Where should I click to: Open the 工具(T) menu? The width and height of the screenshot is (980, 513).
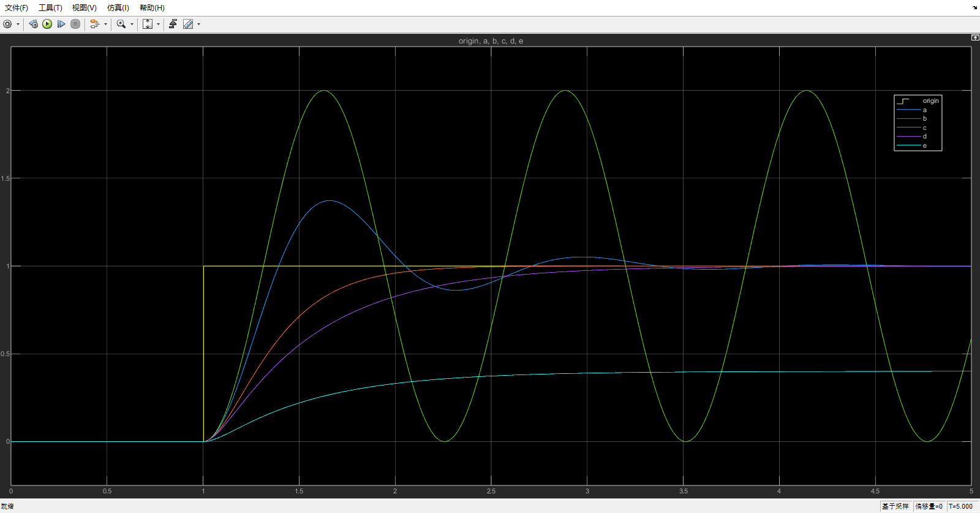pos(50,8)
